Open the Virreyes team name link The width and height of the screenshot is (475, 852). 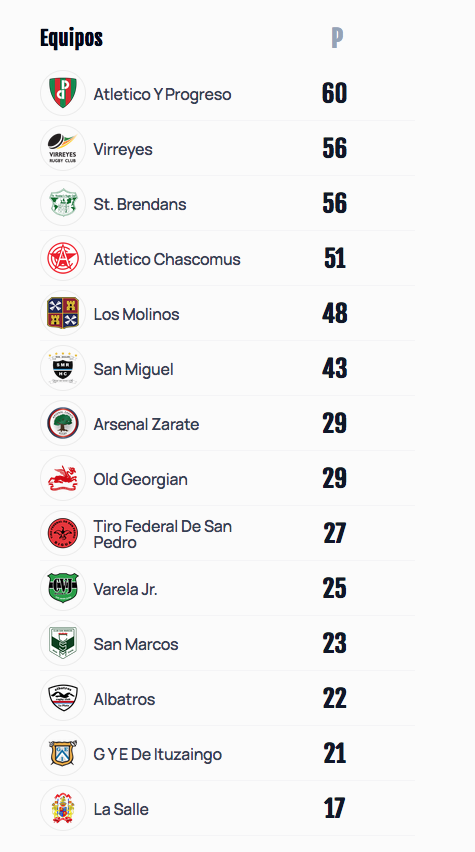click(123, 149)
